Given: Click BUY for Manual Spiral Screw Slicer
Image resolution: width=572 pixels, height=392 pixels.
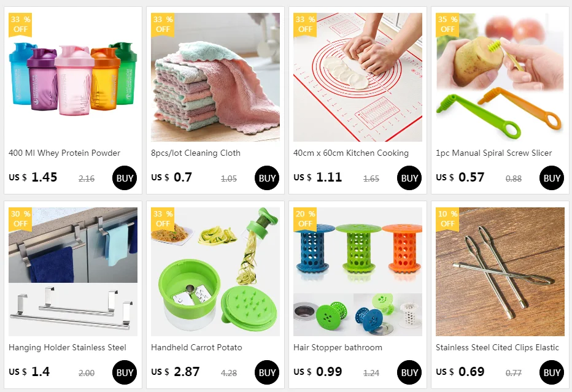Looking at the screenshot, I should 551,178.
